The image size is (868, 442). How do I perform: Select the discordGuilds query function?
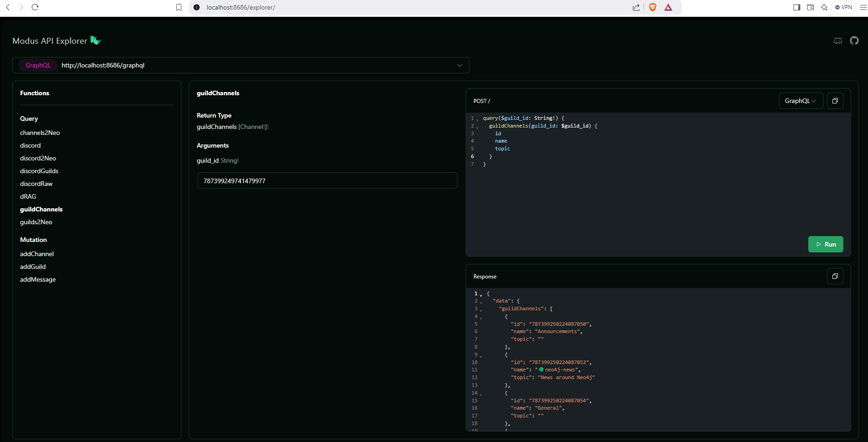tap(39, 171)
